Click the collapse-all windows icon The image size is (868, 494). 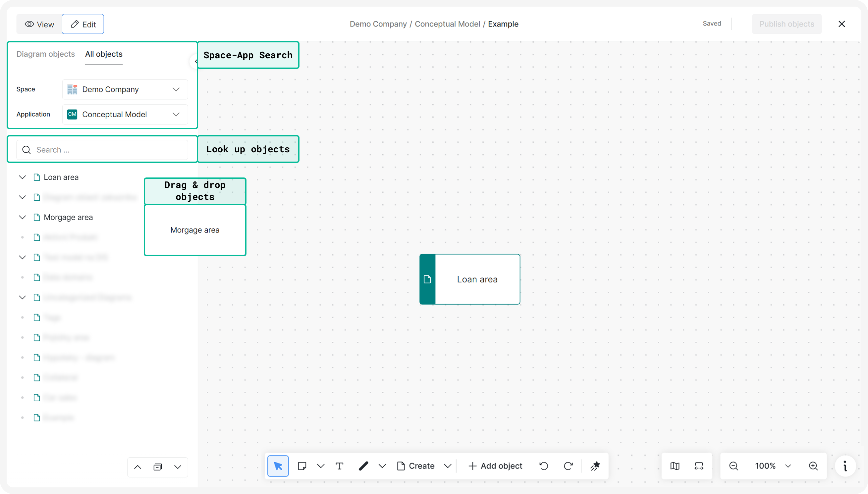coord(157,467)
